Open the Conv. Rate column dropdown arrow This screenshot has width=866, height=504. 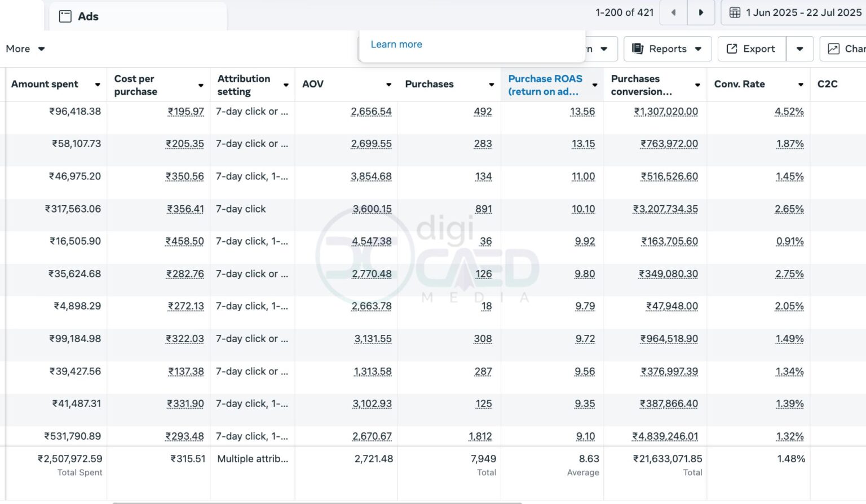click(801, 85)
